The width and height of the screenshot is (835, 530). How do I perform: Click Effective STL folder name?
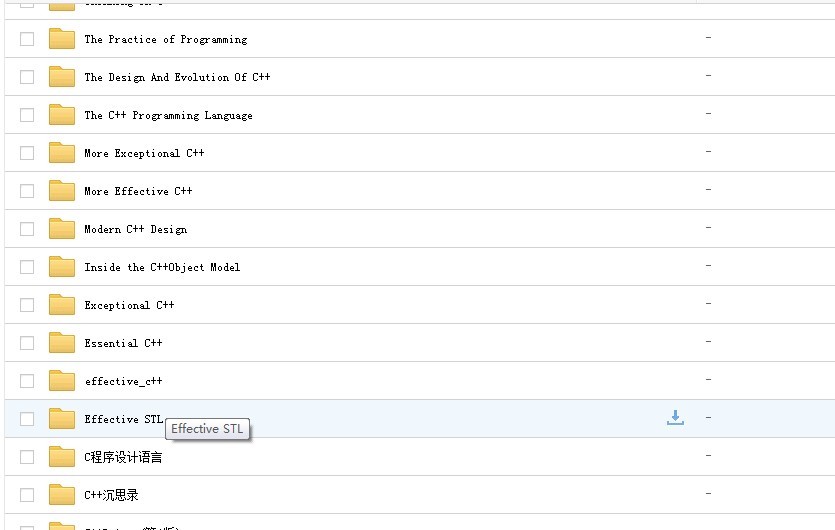(x=124, y=419)
